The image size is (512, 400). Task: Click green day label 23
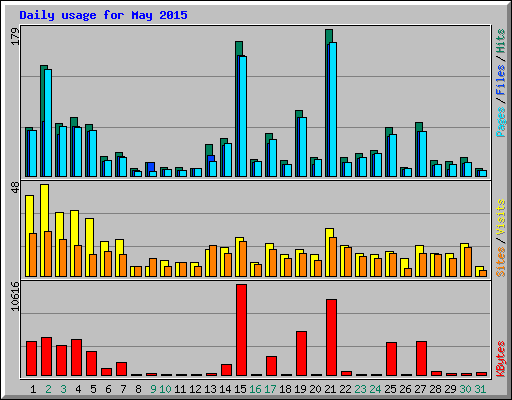(360, 389)
